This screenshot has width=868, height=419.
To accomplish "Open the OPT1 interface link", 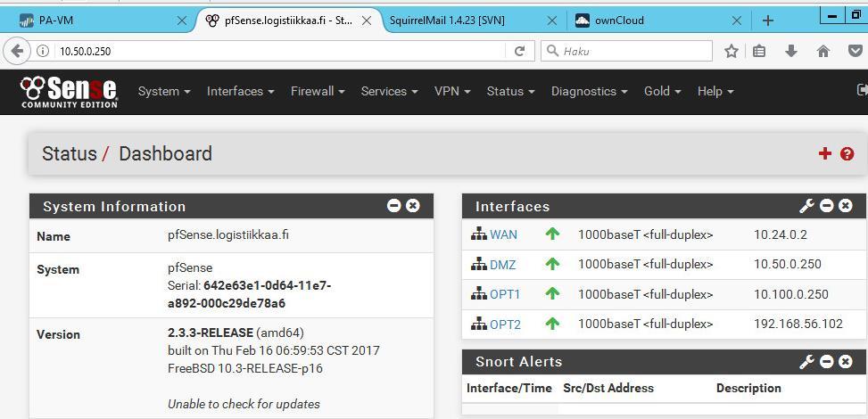I will 505,294.
